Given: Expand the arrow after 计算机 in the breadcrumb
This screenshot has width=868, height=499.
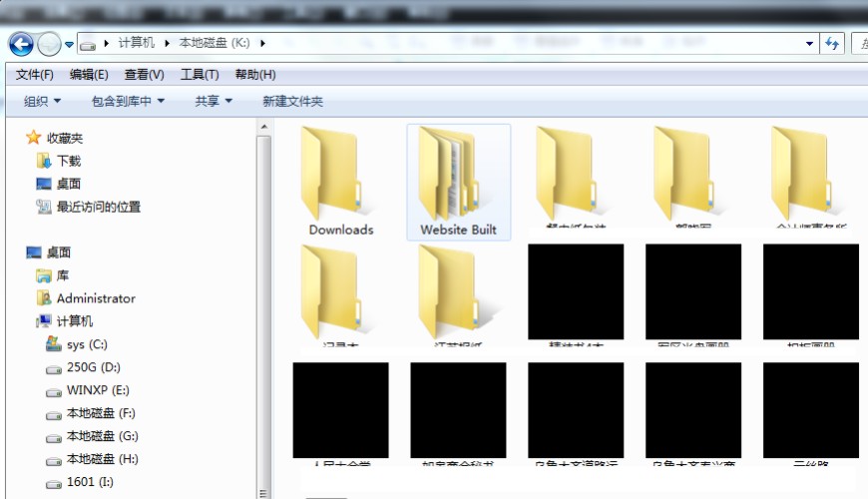Looking at the screenshot, I should [167, 43].
